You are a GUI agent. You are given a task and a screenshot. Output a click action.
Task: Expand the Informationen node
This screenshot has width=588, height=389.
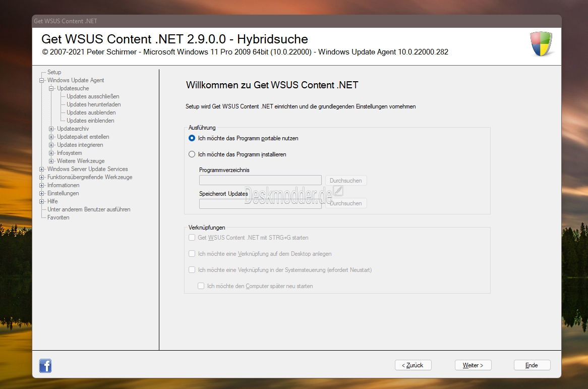pyautogui.click(x=42, y=185)
